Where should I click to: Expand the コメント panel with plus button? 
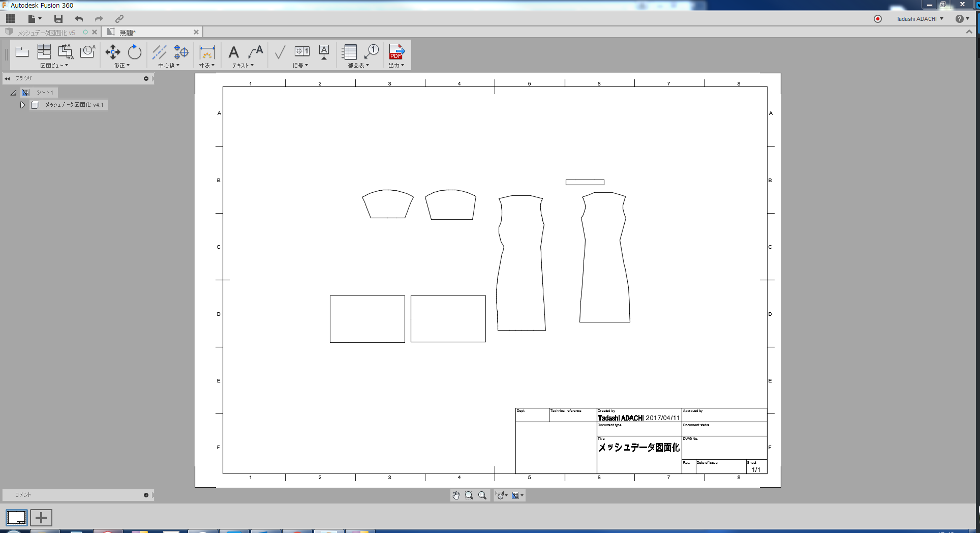[146, 495]
